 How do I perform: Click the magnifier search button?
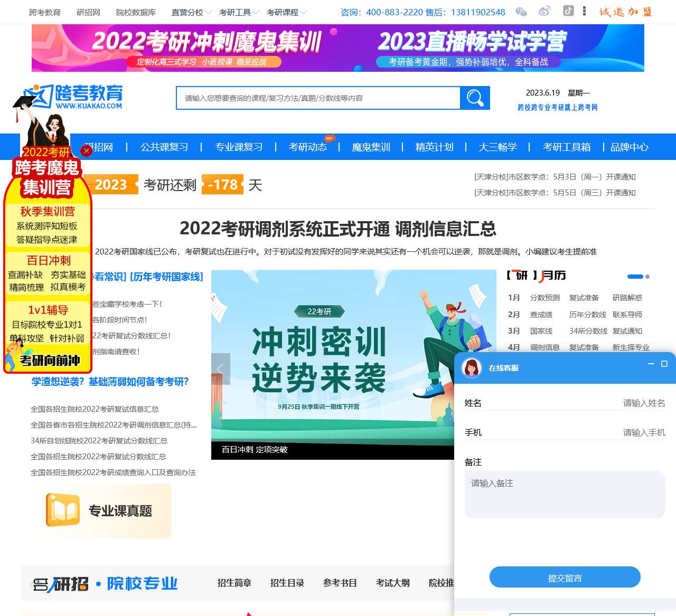[475, 98]
